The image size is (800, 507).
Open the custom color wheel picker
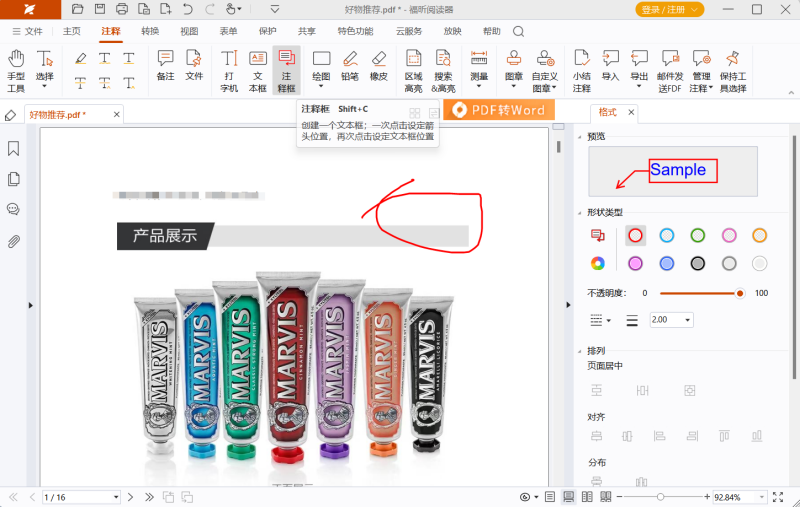pyautogui.click(x=597, y=264)
